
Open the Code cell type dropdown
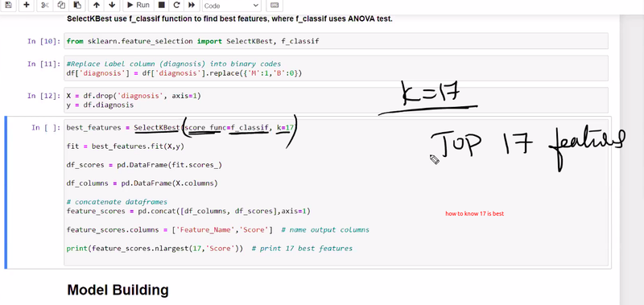point(232,6)
